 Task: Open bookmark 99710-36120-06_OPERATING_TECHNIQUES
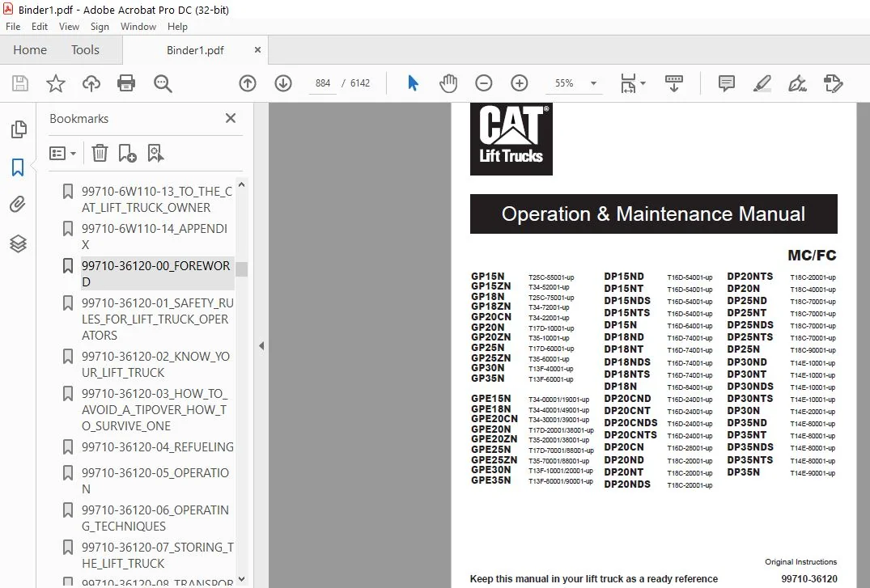[155, 518]
